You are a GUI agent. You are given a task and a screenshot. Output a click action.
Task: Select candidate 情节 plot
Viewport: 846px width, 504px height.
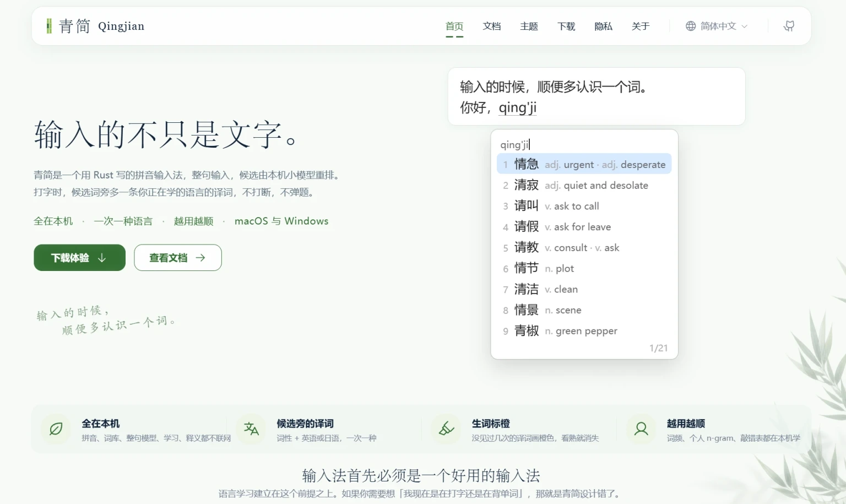584,268
